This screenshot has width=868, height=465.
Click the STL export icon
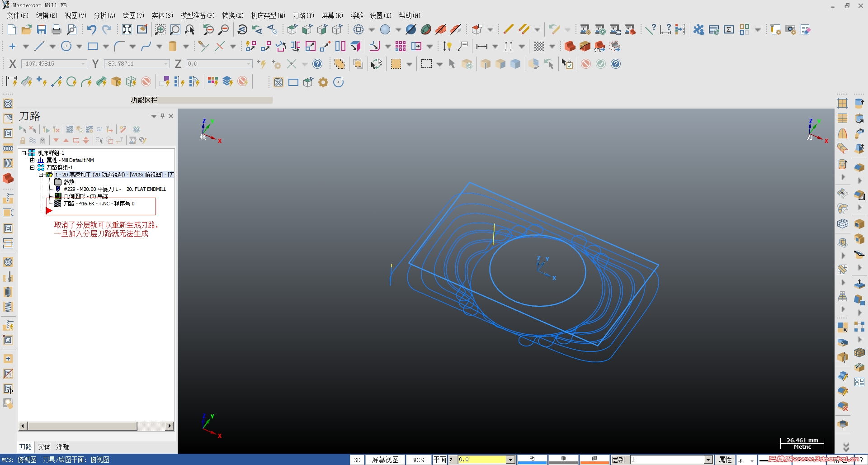(x=600, y=46)
